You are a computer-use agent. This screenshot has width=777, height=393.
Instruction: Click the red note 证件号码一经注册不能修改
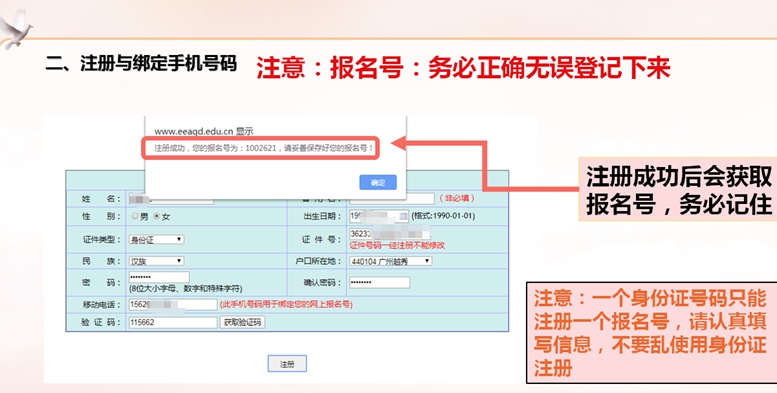397,245
